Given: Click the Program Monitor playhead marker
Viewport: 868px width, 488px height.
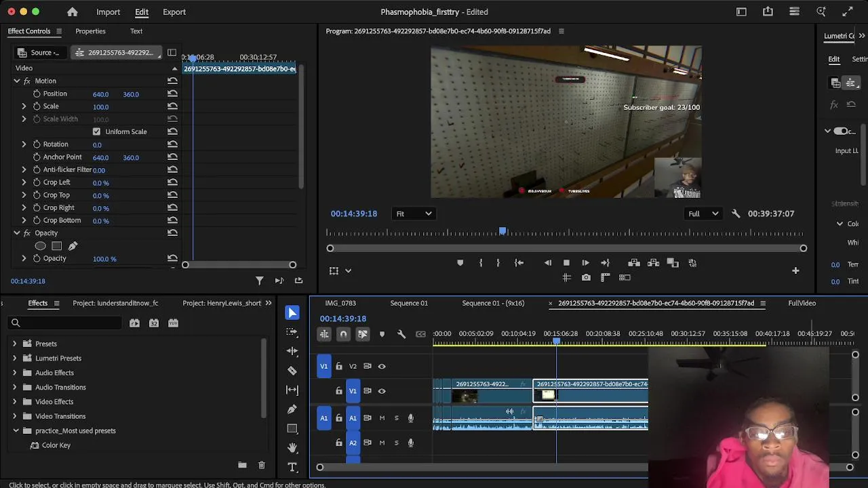Looking at the screenshot, I should tap(502, 232).
